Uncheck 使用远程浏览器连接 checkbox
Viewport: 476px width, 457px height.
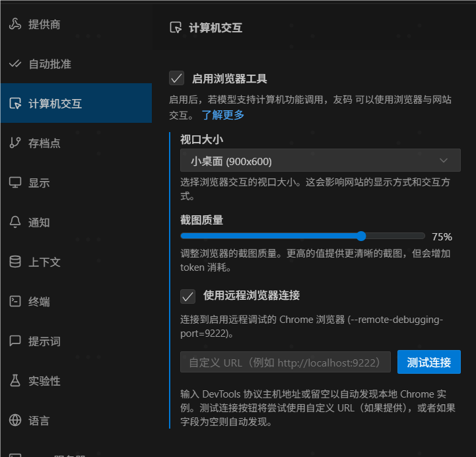click(x=188, y=296)
